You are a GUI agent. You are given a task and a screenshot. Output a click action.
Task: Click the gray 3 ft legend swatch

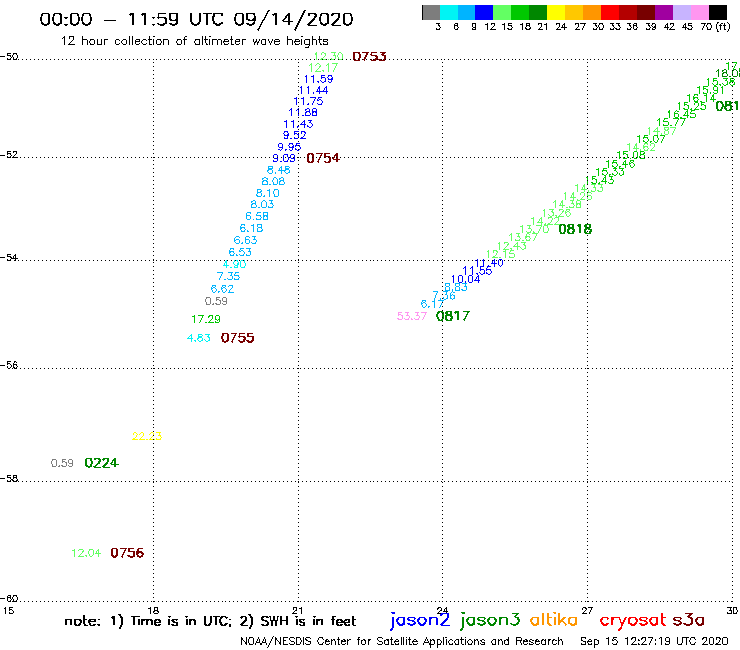(431, 12)
